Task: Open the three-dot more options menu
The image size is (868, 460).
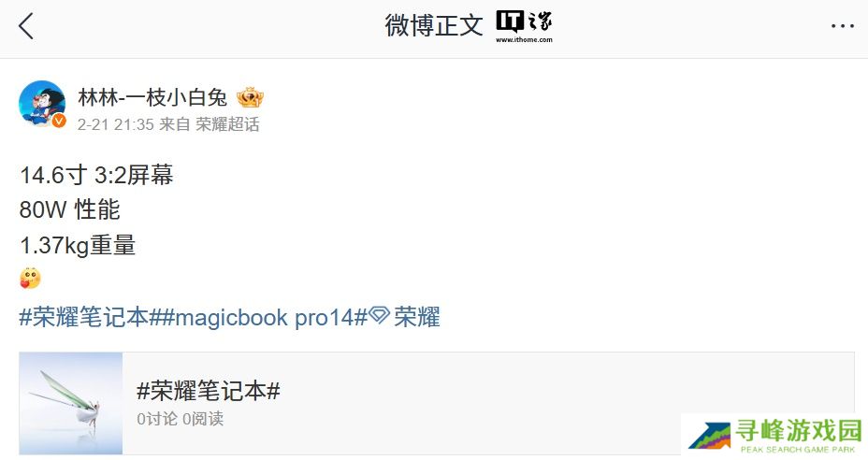Action: coord(842,26)
